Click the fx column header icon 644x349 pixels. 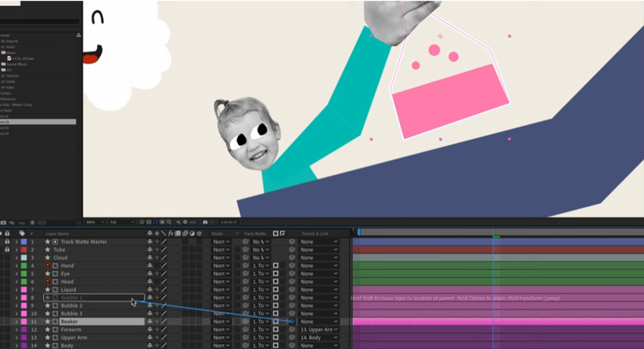tap(171, 234)
